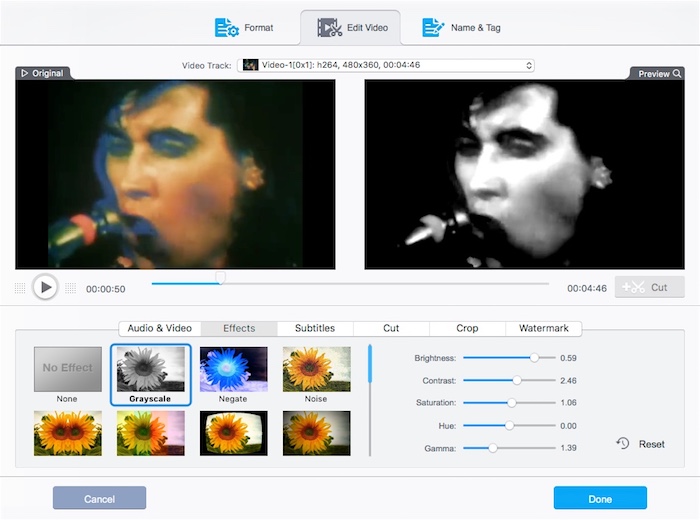Open the Cut sub-tab
The image size is (700, 520).
point(391,328)
